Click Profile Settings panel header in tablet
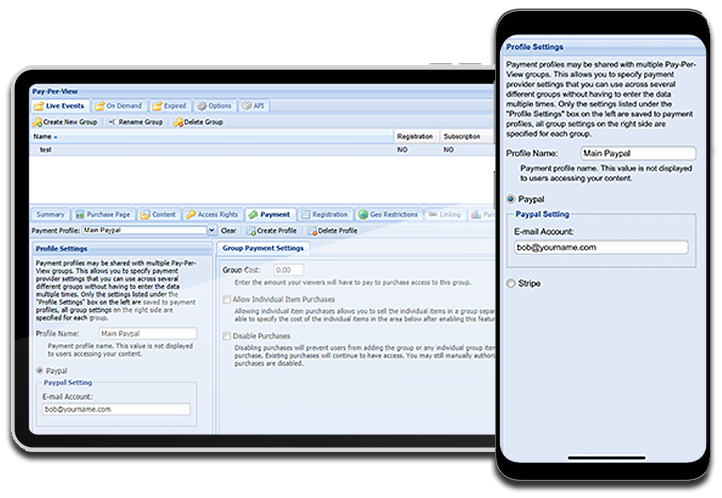The height and width of the screenshot is (498, 722). click(x=122, y=249)
